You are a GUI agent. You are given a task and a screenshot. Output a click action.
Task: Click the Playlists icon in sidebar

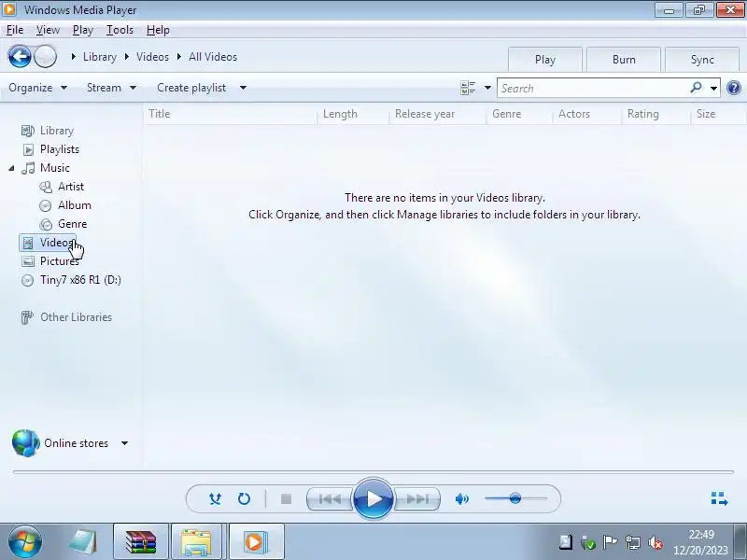point(28,149)
